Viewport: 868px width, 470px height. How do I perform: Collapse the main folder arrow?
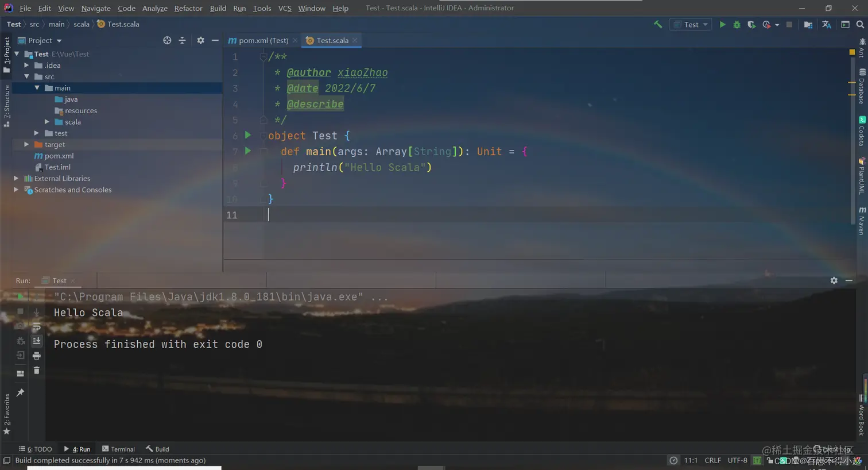coord(37,88)
